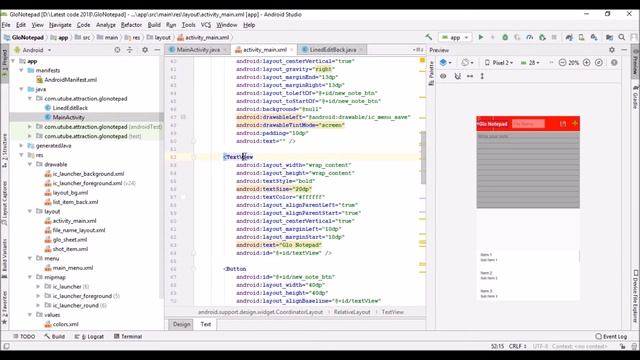The image size is (640, 360).
Task: Collapse the drawable folder
Action: click(x=30, y=164)
